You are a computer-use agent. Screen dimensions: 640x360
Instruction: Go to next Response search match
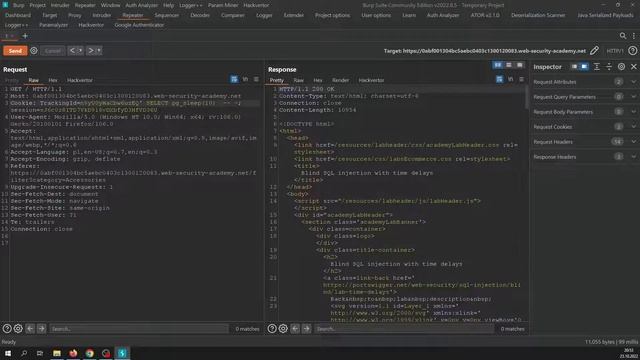[306, 329]
